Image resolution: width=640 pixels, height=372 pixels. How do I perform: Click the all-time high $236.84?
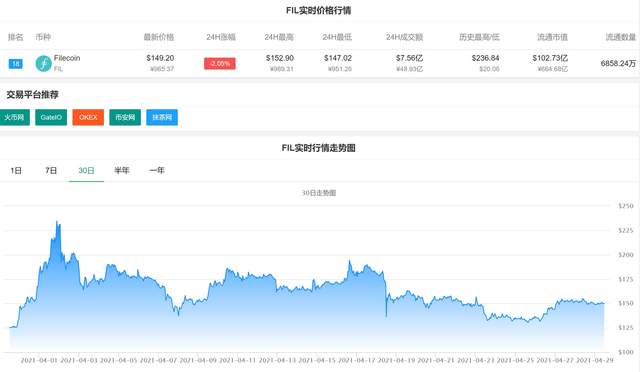485,58
